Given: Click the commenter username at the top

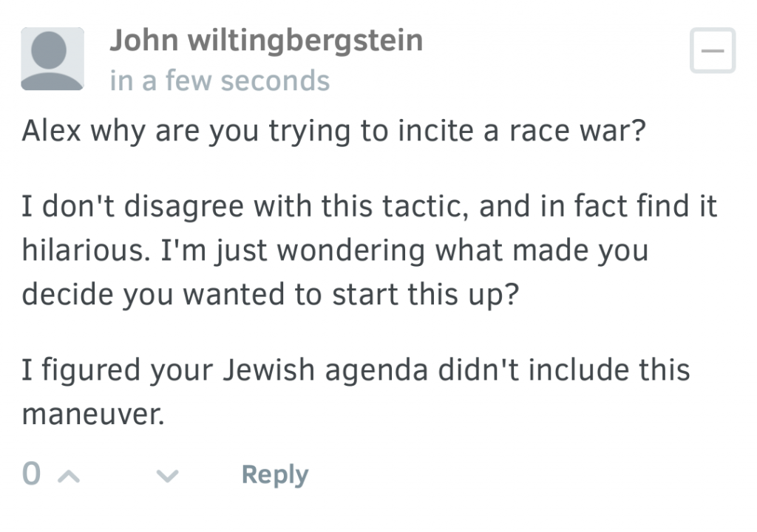Looking at the screenshot, I should tap(266, 40).
